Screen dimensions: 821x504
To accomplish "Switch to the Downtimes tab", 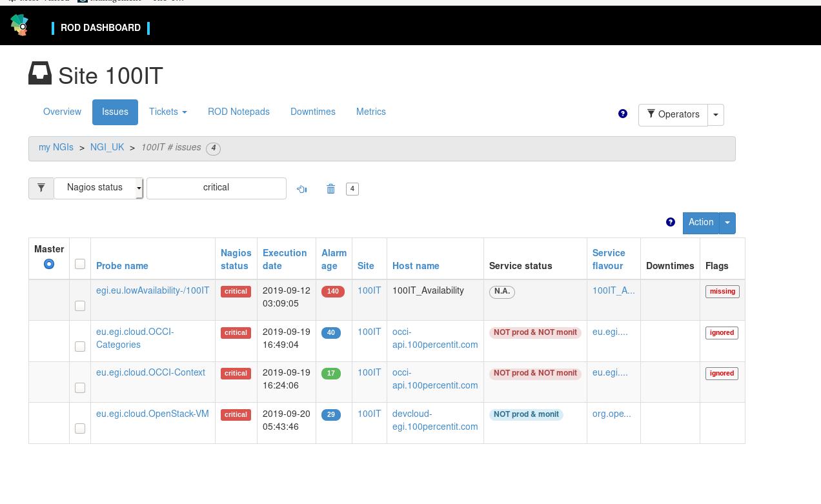I will 312,112.
